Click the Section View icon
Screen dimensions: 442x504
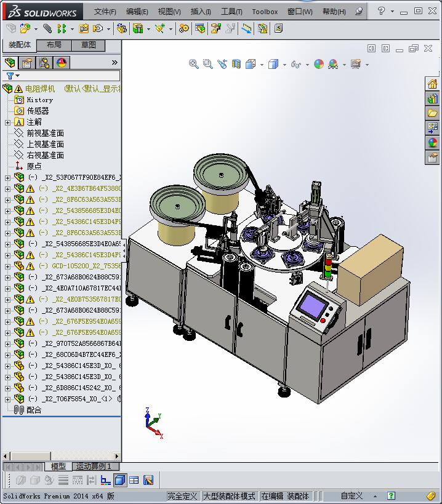coord(236,64)
